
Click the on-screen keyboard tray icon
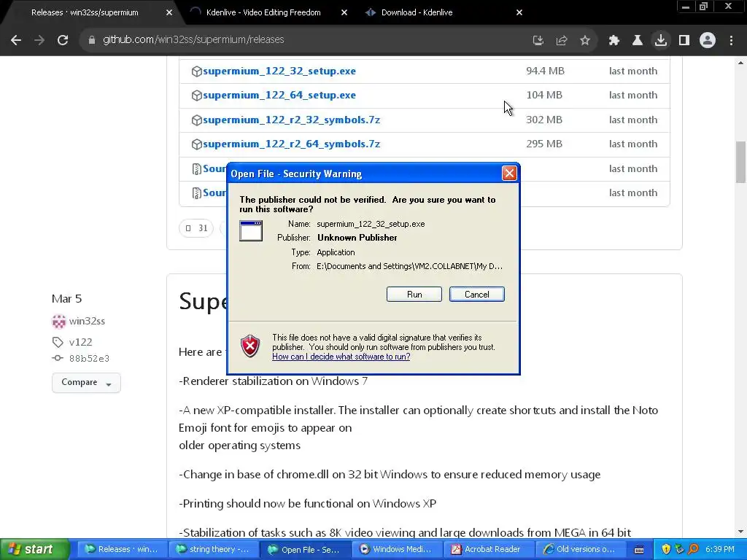(x=639, y=550)
